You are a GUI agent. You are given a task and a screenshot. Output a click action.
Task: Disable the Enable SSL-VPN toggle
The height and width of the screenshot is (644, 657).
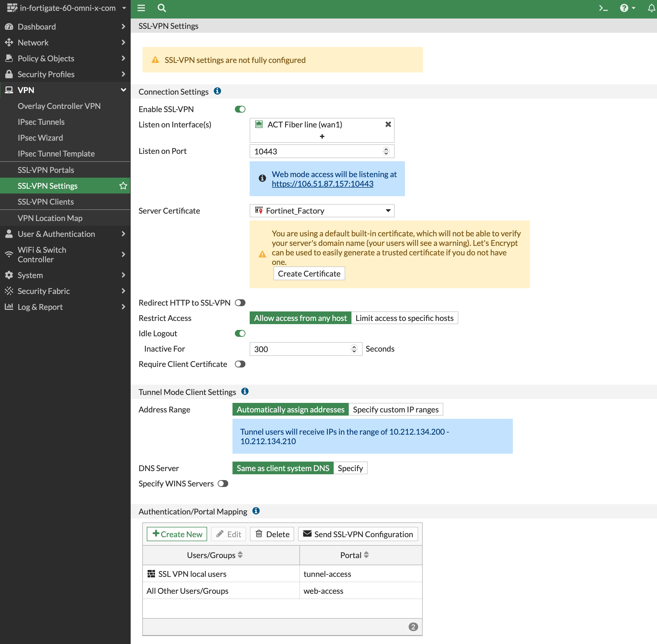click(x=240, y=109)
